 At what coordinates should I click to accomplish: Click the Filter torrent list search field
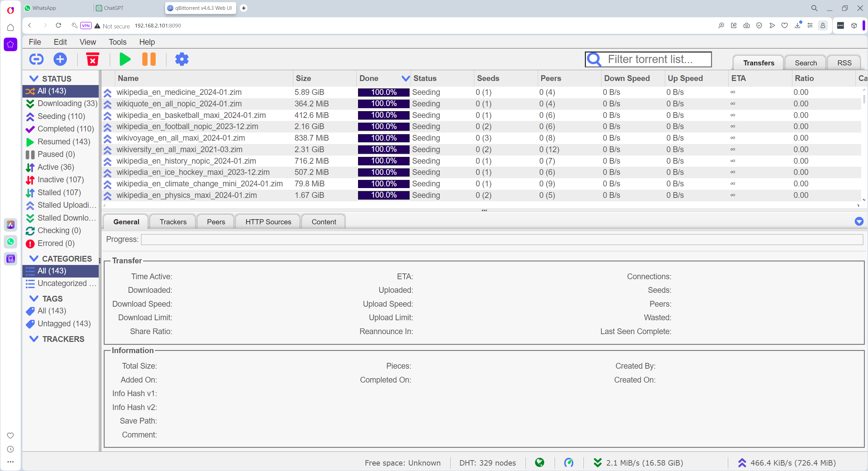(x=654, y=59)
